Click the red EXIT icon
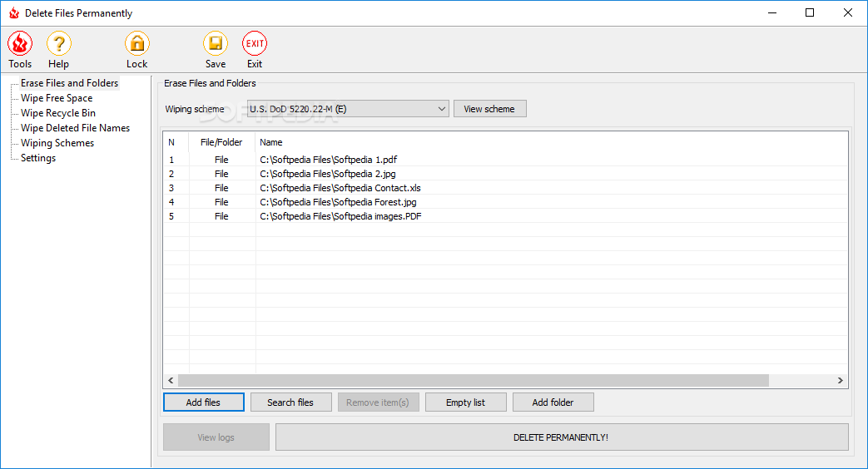The image size is (868, 469). [x=255, y=44]
